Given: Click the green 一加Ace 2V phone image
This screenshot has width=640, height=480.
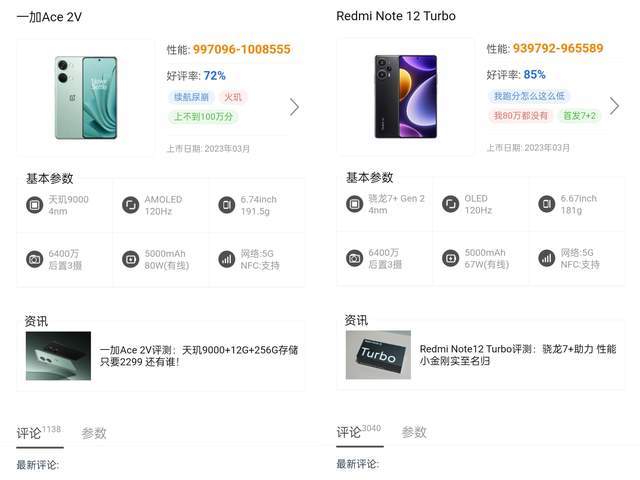Looking at the screenshot, I should click(x=86, y=98).
